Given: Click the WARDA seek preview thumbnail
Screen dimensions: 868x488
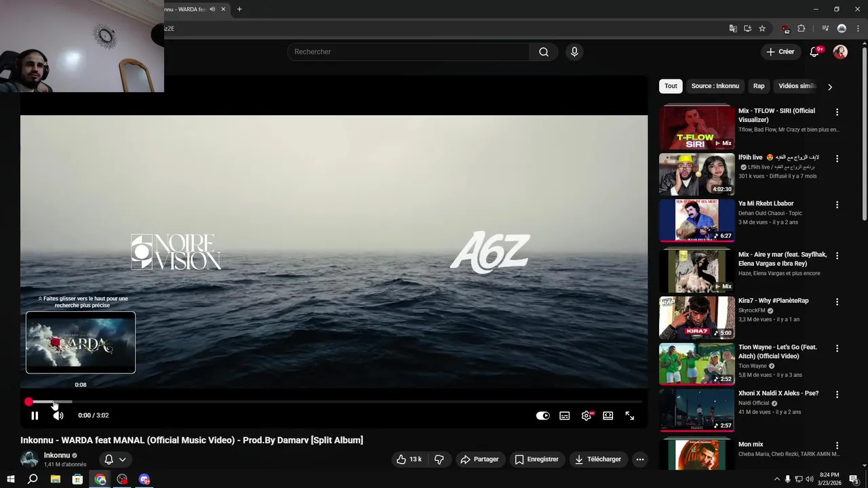Looking at the screenshot, I should pyautogui.click(x=81, y=342).
